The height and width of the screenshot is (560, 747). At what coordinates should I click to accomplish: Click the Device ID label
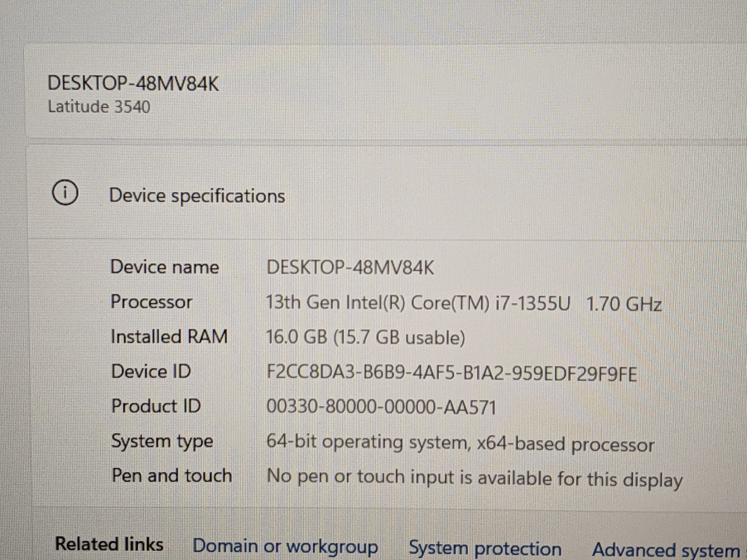point(151,371)
